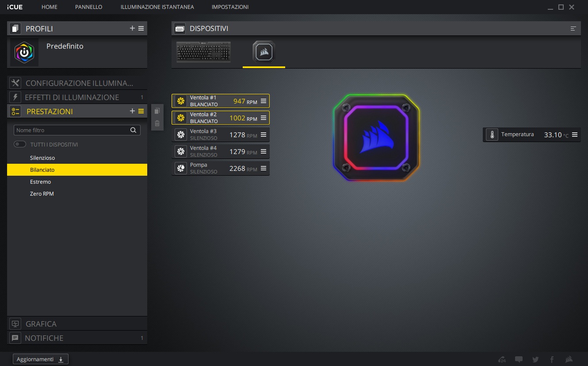Open Temperatura options menu
588x366 pixels.
tap(575, 135)
